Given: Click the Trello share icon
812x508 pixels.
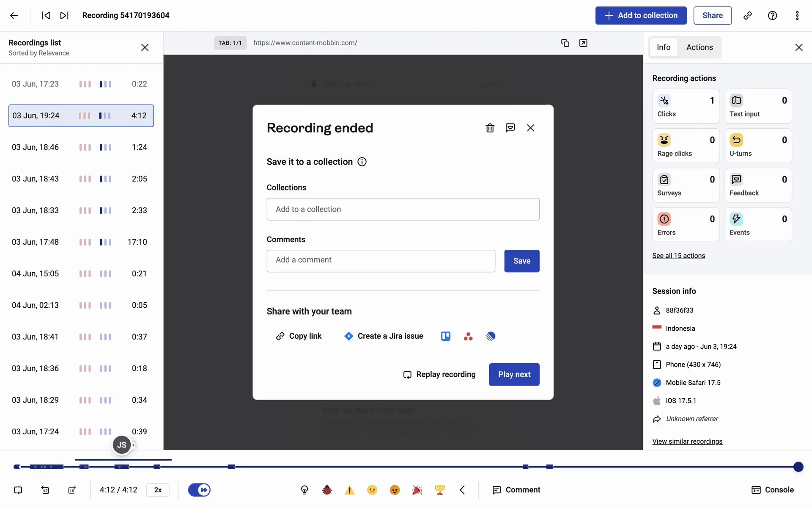Looking at the screenshot, I should (446, 336).
